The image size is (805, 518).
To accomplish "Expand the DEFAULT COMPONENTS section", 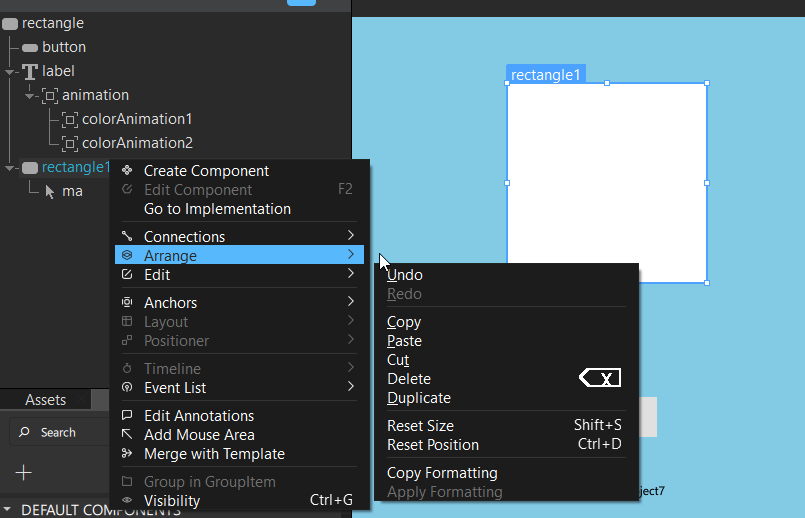I will [x=8, y=510].
